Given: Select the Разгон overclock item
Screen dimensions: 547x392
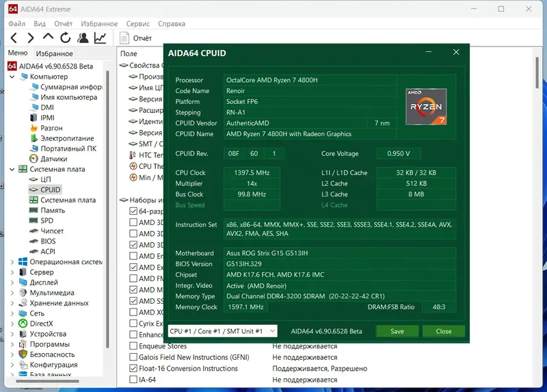Looking at the screenshot, I should pyautogui.click(x=51, y=128).
